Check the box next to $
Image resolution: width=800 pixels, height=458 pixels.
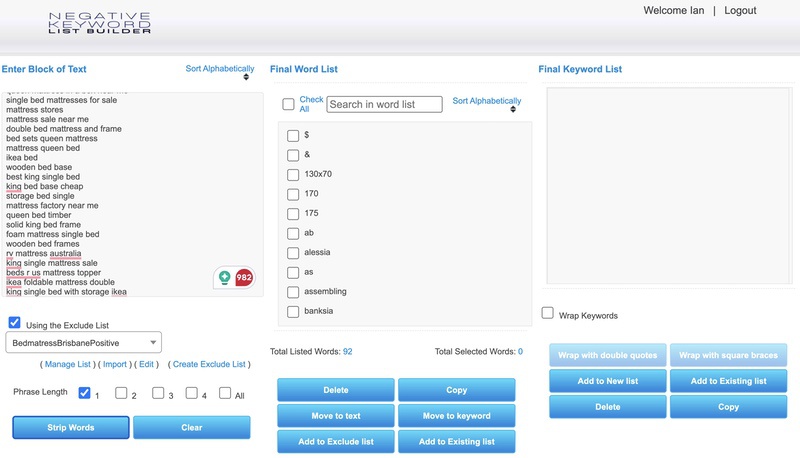point(293,136)
